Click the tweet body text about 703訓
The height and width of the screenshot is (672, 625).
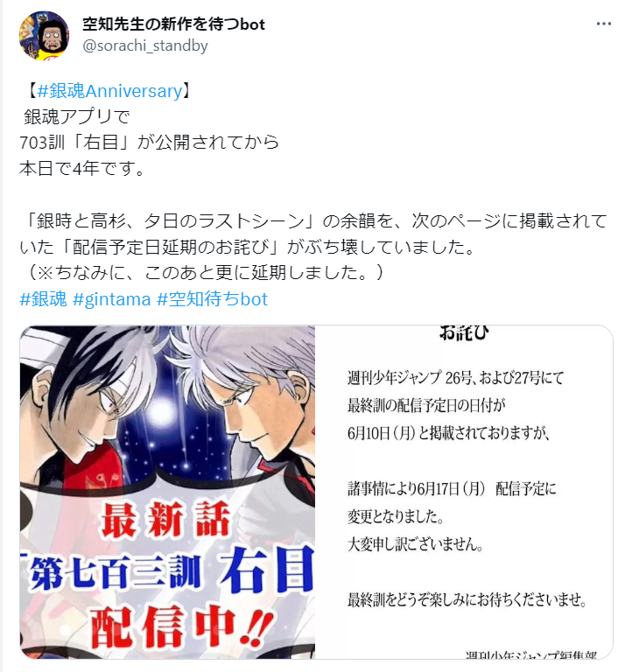(x=149, y=143)
